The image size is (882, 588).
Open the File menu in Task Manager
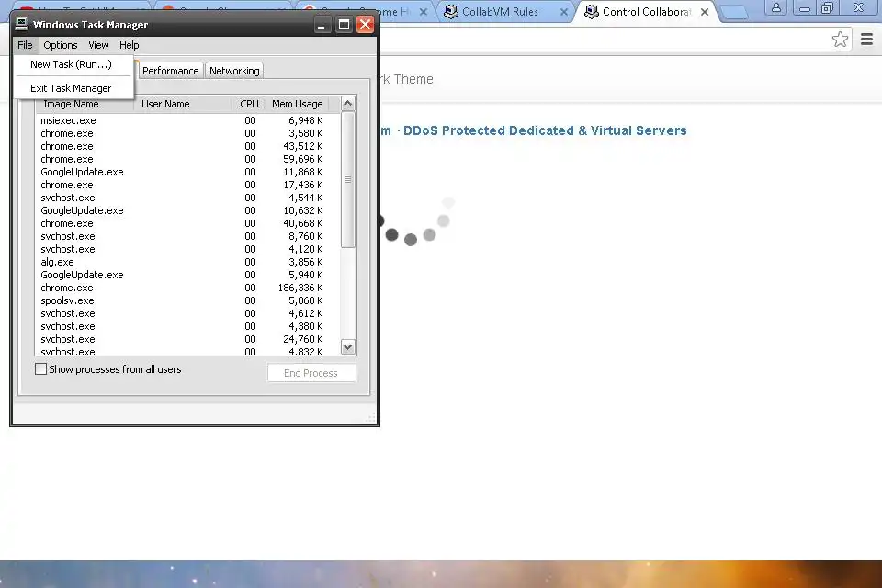[25, 45]
